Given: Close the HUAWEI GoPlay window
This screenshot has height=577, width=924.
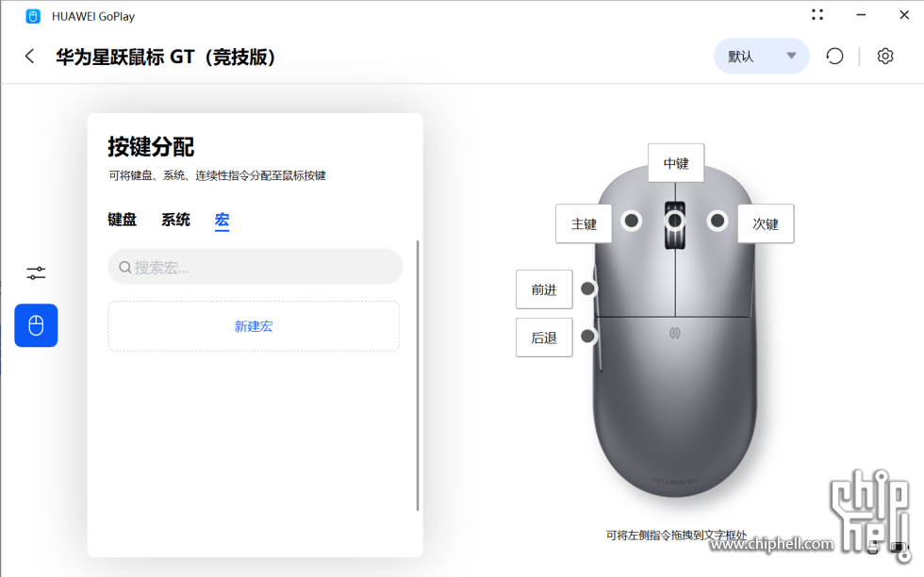Looking at the screenshot, I should click(x=904, y=15).
